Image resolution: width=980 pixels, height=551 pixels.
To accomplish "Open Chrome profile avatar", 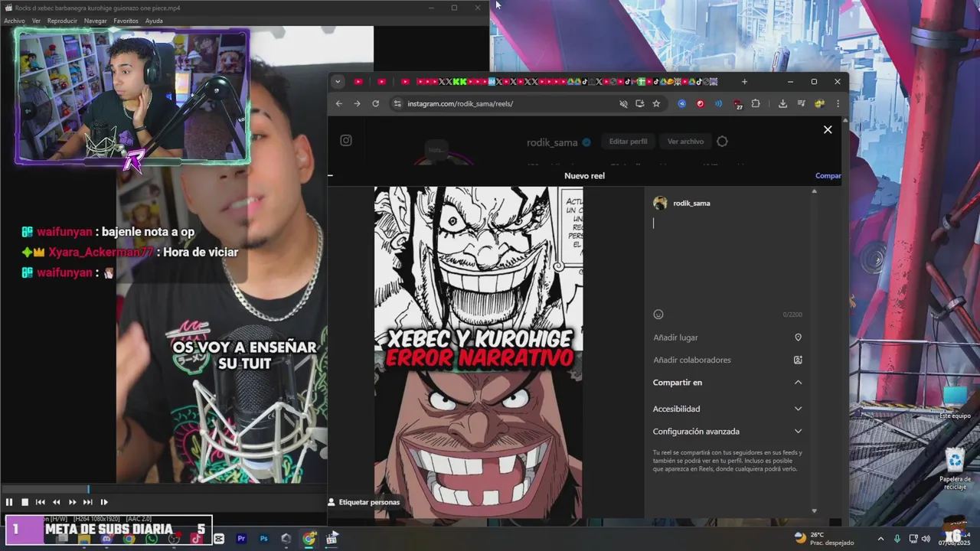I will [x=819, y=103].
